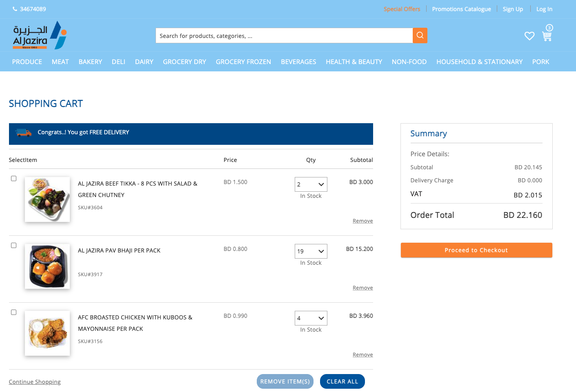Remove the Pav Bhaji item
The height and width of the screenshot is (392, 576).
point(363,288)
